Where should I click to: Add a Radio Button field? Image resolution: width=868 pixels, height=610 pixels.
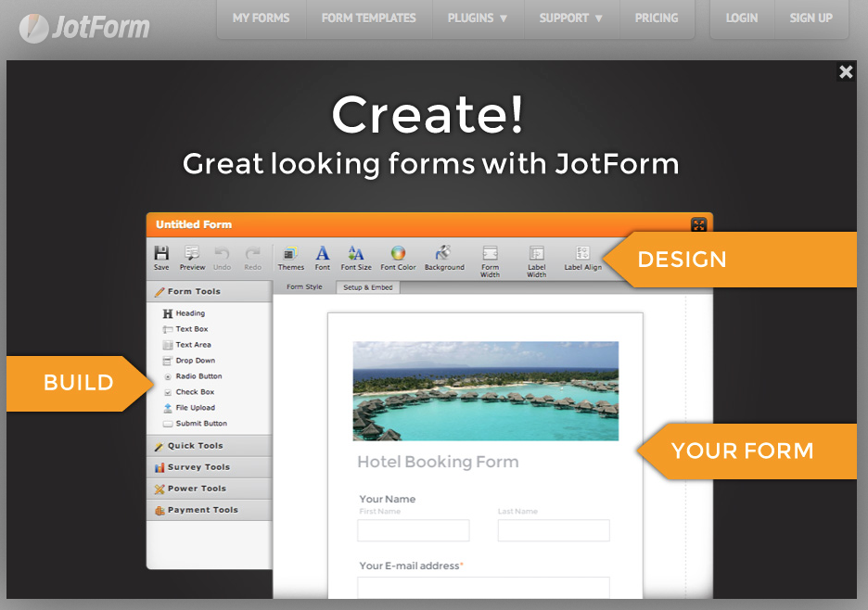[x=192, y=375]
